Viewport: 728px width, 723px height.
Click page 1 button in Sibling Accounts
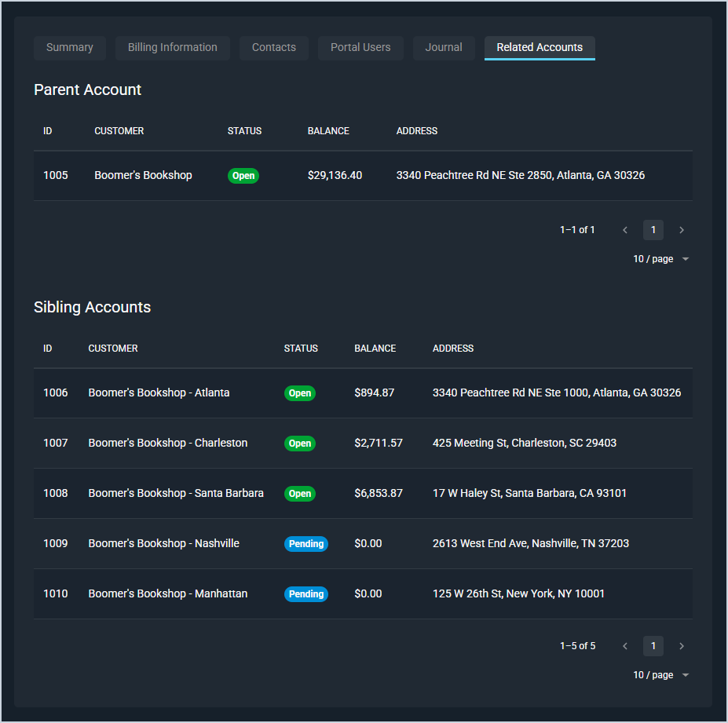pyautogui.click(x=653, y=646)
